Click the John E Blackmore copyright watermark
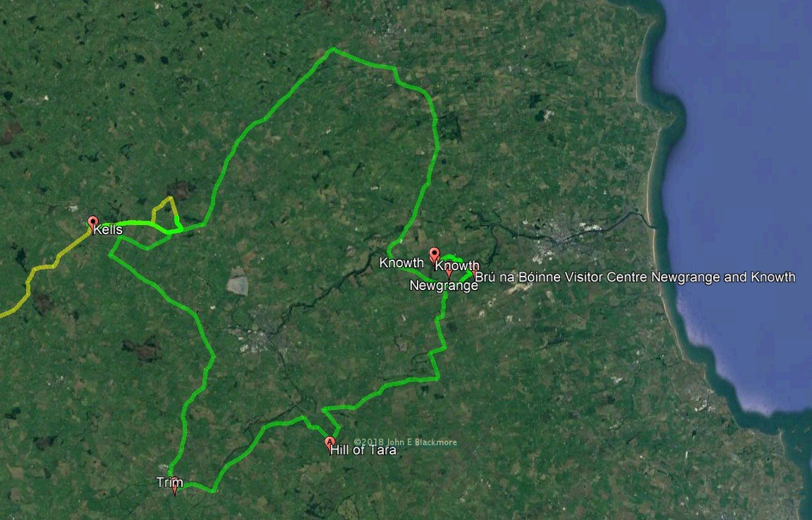The width and height of the screenshot is (812, 520). pyautogui.click(x=406, y=442)
